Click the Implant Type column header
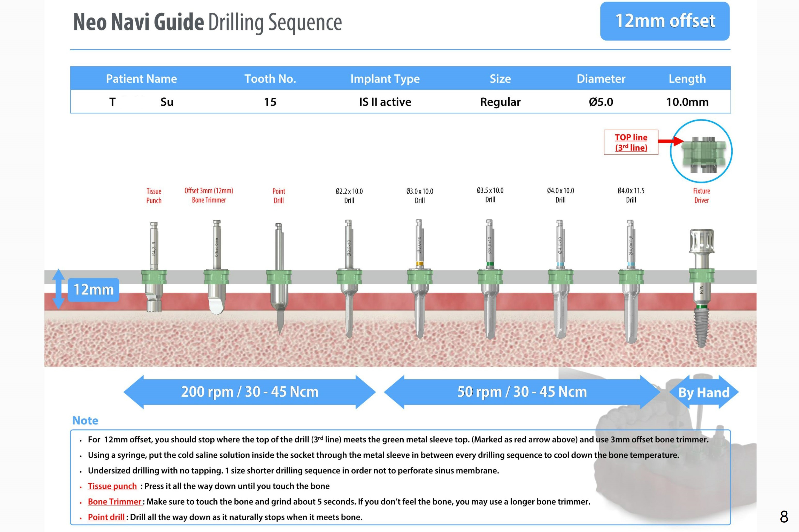The image size is (799, 532). 385,79
